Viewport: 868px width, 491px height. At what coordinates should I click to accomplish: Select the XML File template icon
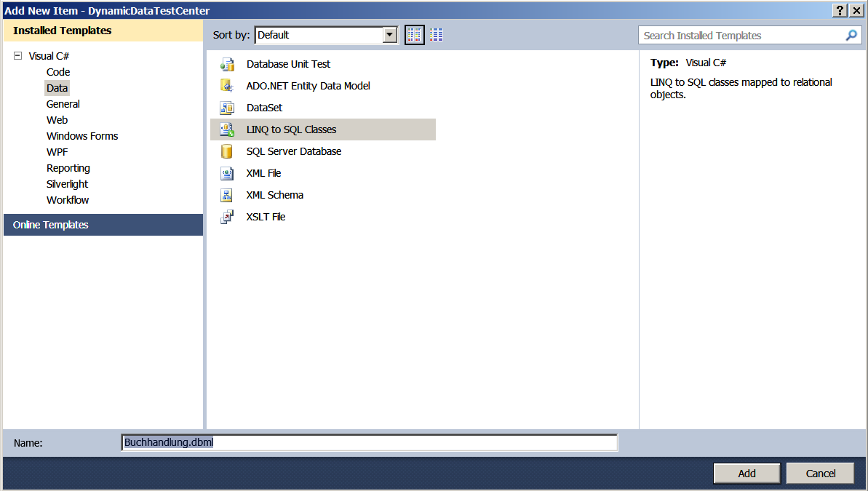[227, 173]
